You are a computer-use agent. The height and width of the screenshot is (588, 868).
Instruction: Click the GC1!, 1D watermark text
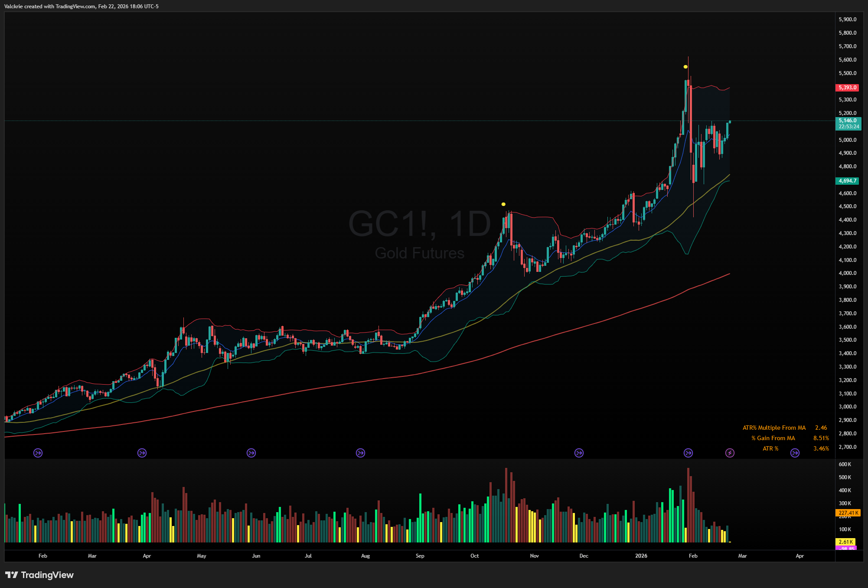419,224
